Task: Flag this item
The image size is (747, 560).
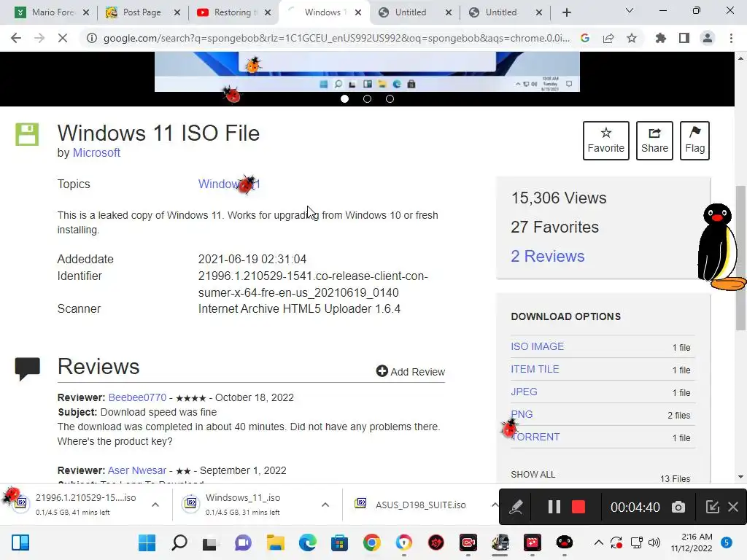Action: tap(694, 141)
